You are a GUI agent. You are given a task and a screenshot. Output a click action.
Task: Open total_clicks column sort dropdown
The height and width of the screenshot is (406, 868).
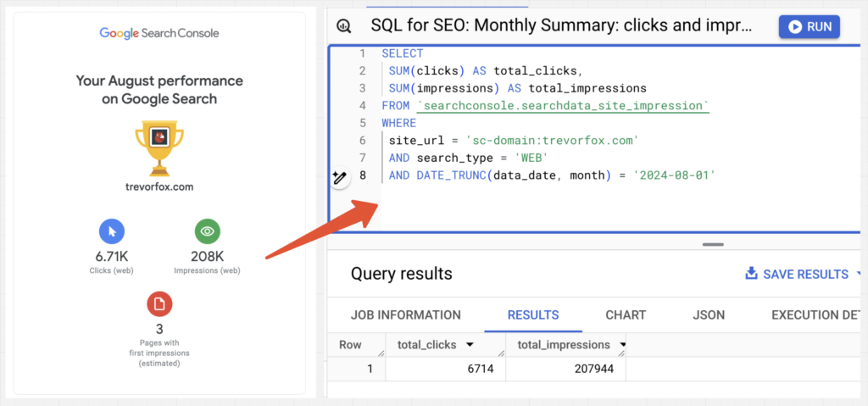470,345
